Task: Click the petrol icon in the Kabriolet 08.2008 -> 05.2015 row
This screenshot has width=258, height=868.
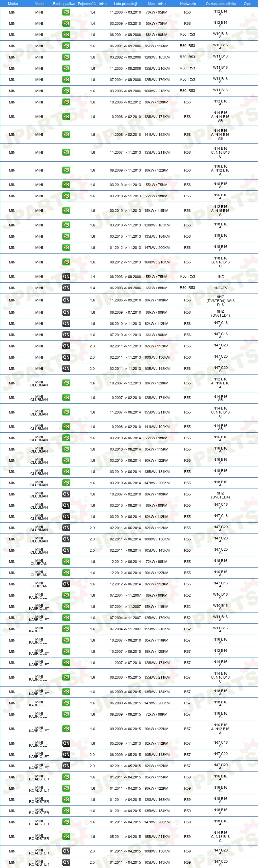Action: [x=66, y=677]
